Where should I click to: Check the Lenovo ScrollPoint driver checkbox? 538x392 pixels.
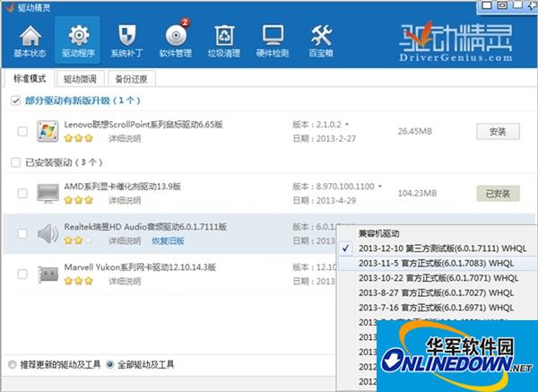tap(22, 132)
